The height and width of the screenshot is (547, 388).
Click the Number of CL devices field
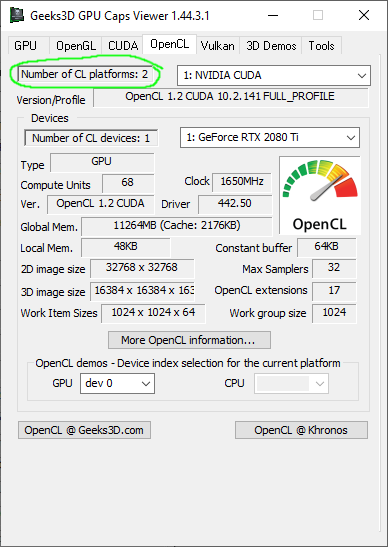click(91, 138)
